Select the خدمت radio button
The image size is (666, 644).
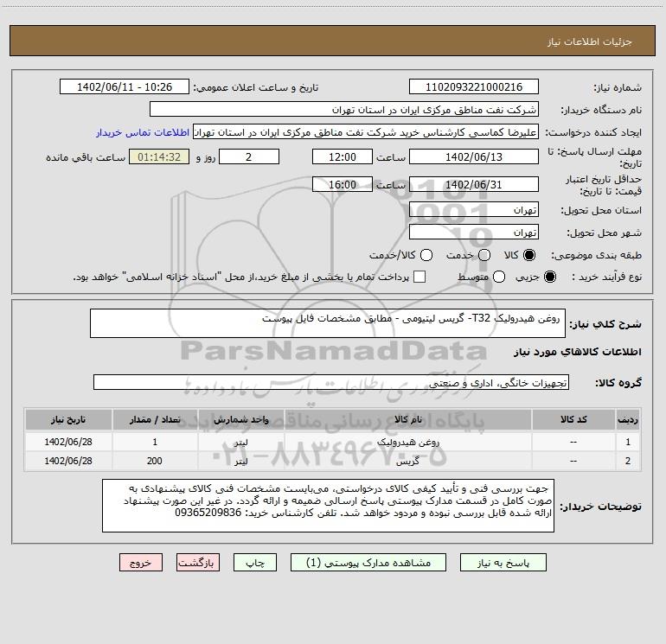484,255
